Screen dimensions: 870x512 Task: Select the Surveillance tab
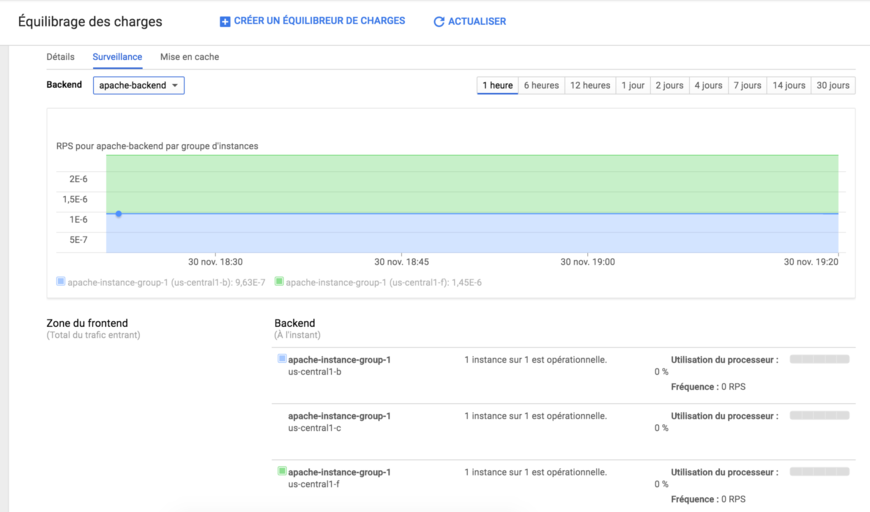pos(117,57)
